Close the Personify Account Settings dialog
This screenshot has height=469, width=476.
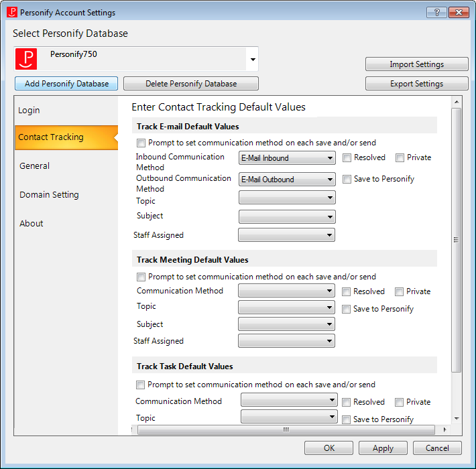459,13
